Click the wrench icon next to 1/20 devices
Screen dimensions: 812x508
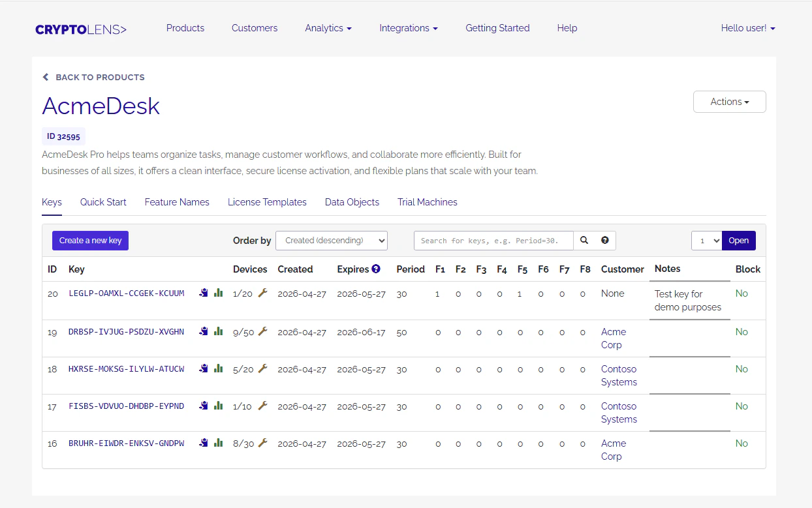(x=263, y=293)
